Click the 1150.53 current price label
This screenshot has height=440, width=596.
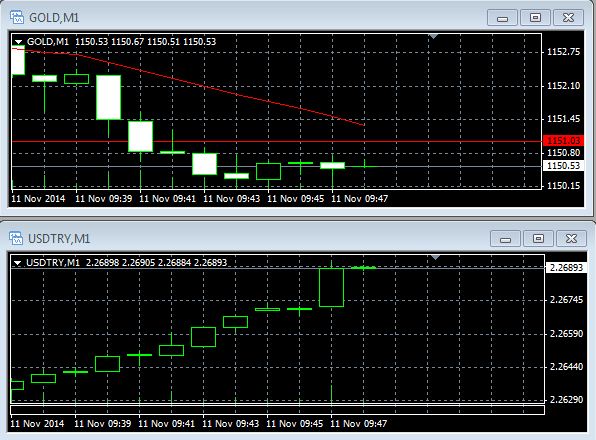point(563,166)
